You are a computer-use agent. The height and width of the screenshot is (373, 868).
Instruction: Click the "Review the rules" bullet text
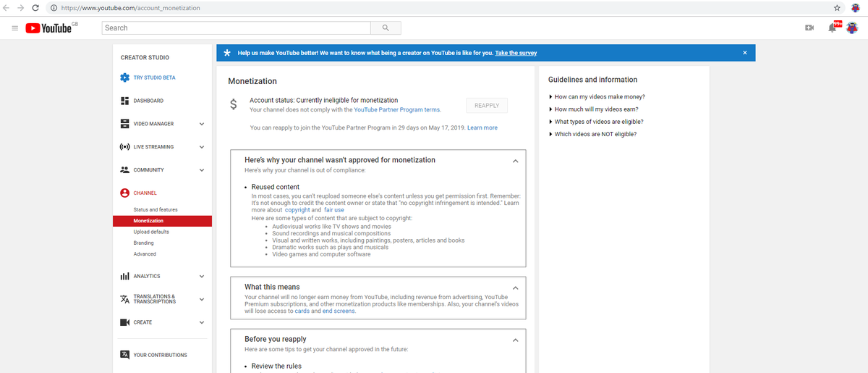click(x=276, y=366)
